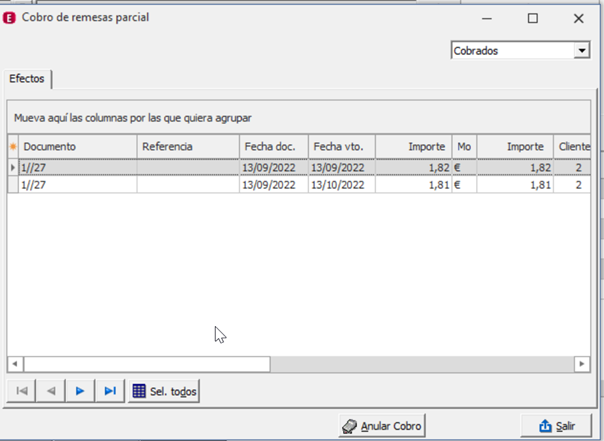Click Fecha vto. cell 13/09/2022
604x441 pixels.
point(342,168)
